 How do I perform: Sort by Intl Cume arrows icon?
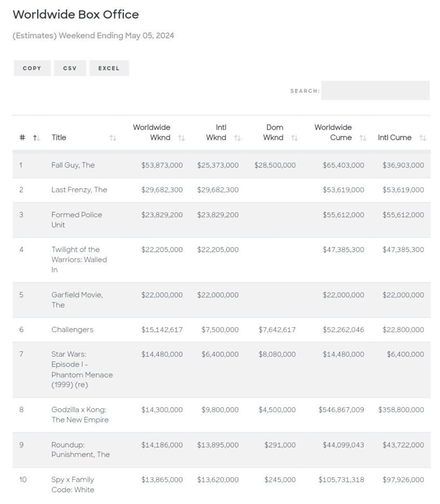point(423,138)
